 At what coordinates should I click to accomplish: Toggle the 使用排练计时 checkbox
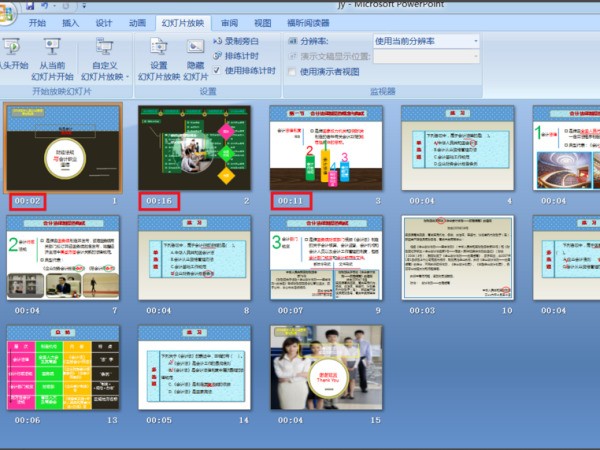[218, 71]
